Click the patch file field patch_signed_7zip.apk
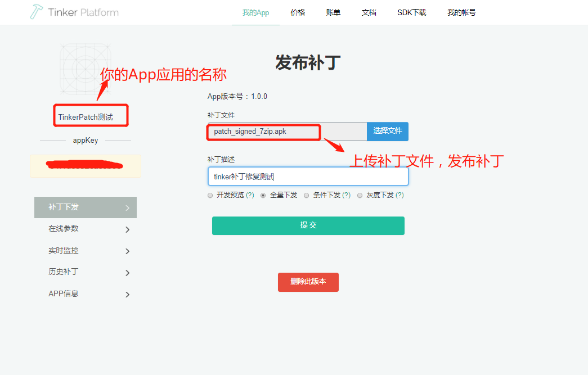The height and width of the screenshot is (375, 588). (288, 132)
